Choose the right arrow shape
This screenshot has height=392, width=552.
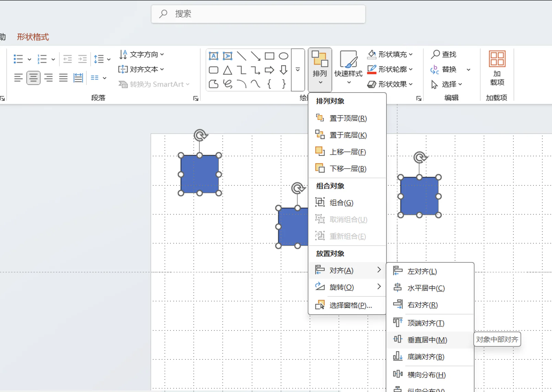[x=269, y=70]
